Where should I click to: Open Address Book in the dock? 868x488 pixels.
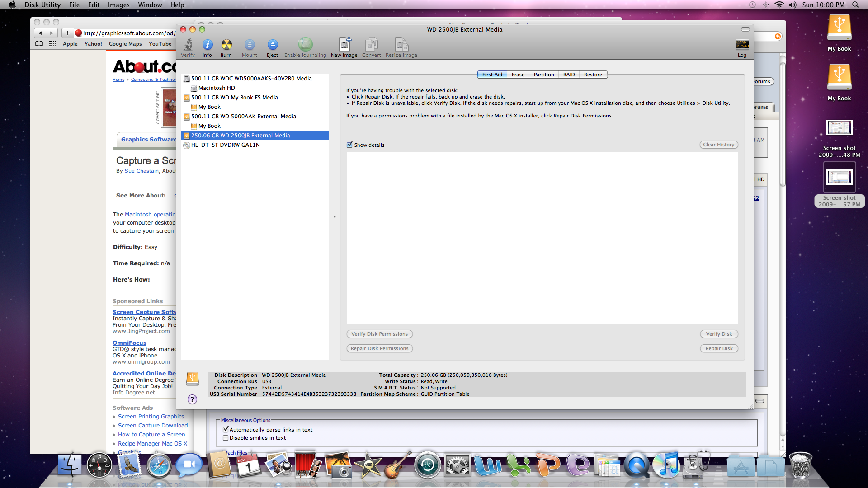(219, 465)
